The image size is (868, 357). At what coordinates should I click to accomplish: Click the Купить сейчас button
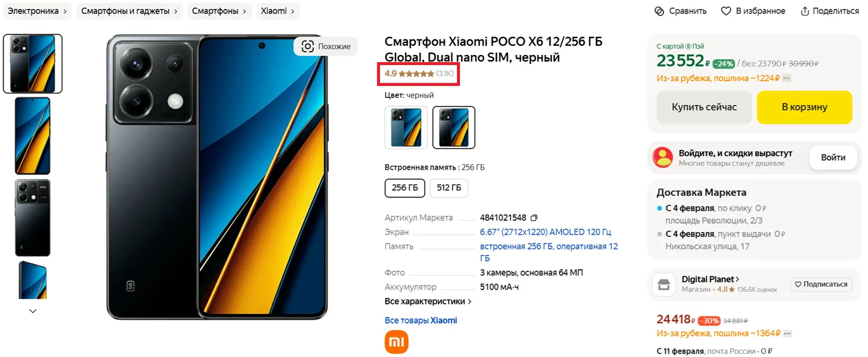704,107
